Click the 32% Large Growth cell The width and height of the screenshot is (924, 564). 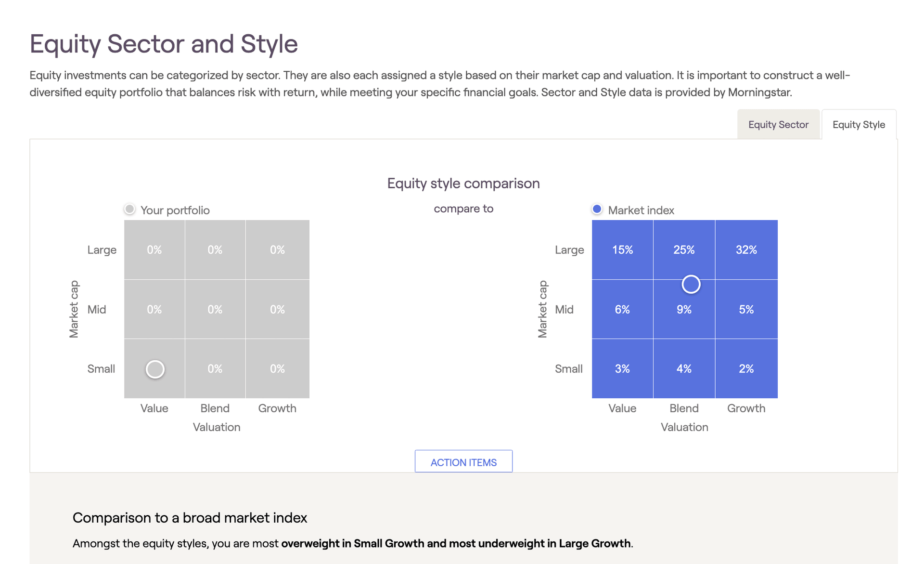pyautogui.click(x=746, y=249)
